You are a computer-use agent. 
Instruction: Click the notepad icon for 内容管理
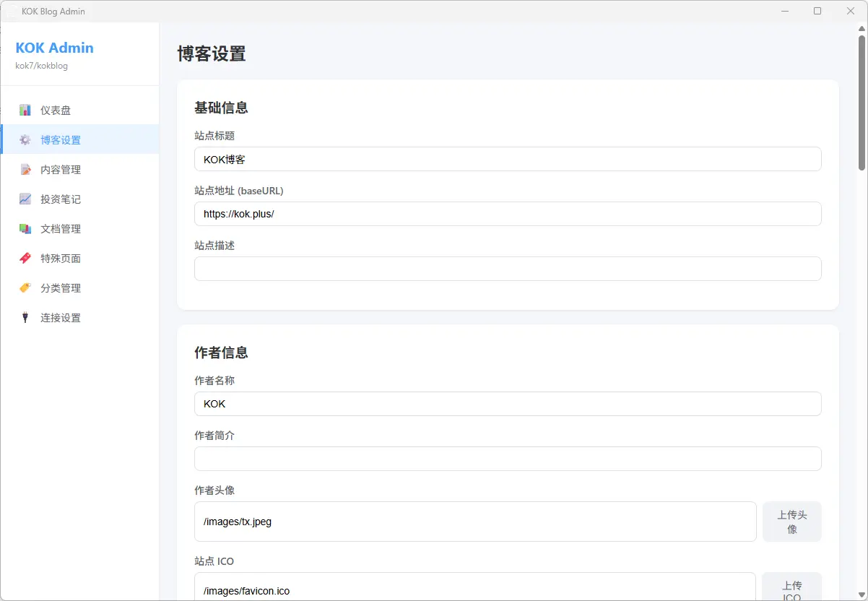[x=25, y=170]
